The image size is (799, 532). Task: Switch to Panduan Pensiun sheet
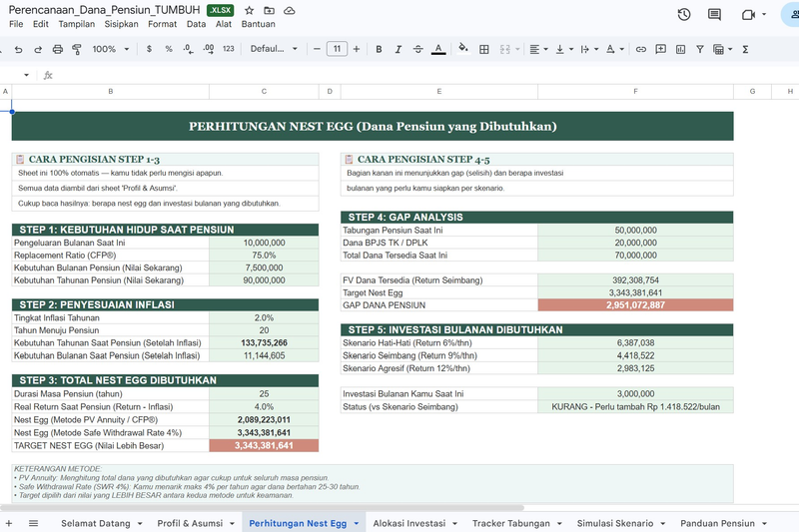(x=717, y=523)
